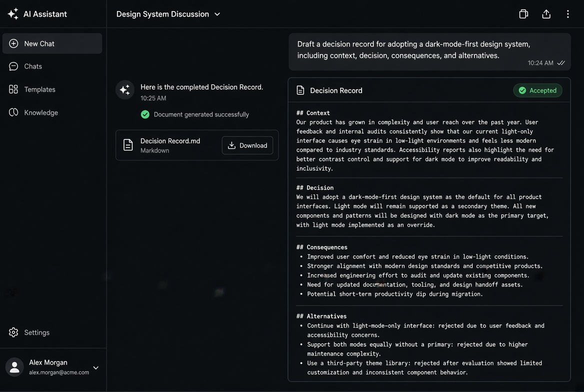
Task: Click the Decision Record.md file icon
Action: pos(128,145)
